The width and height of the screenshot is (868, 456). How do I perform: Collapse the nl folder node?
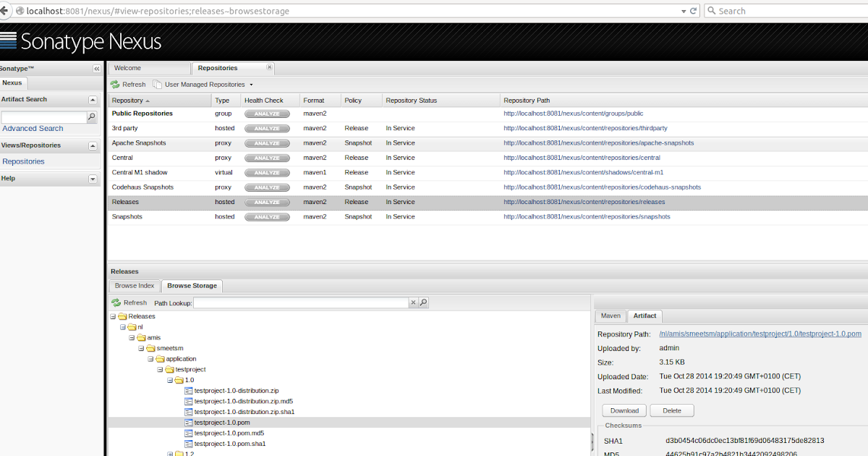[123, 327]
